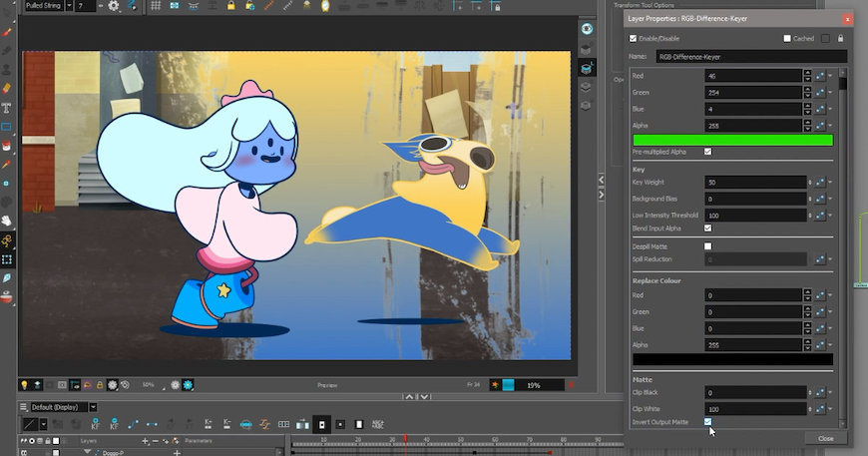The width and height of the screenshot is (868, 456).
Task: Select the Eraser tool in left toolbar
Action: (7, 89)
